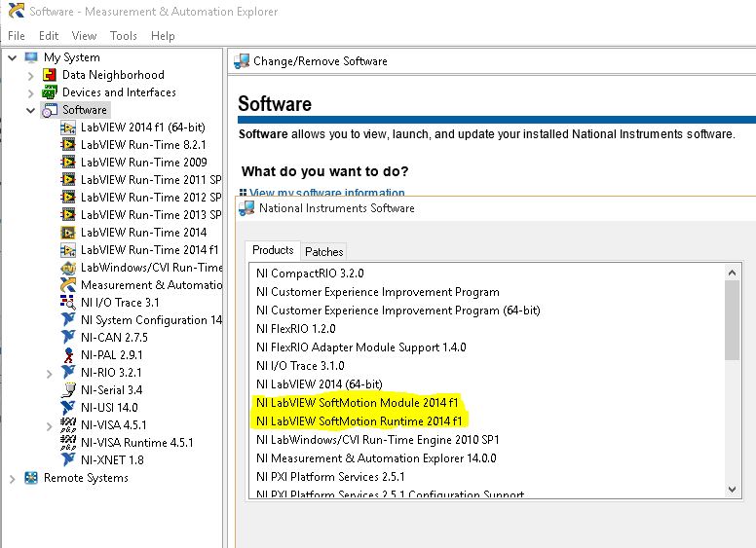Click the Measurement & Automation tree icon

coord(68,285)
